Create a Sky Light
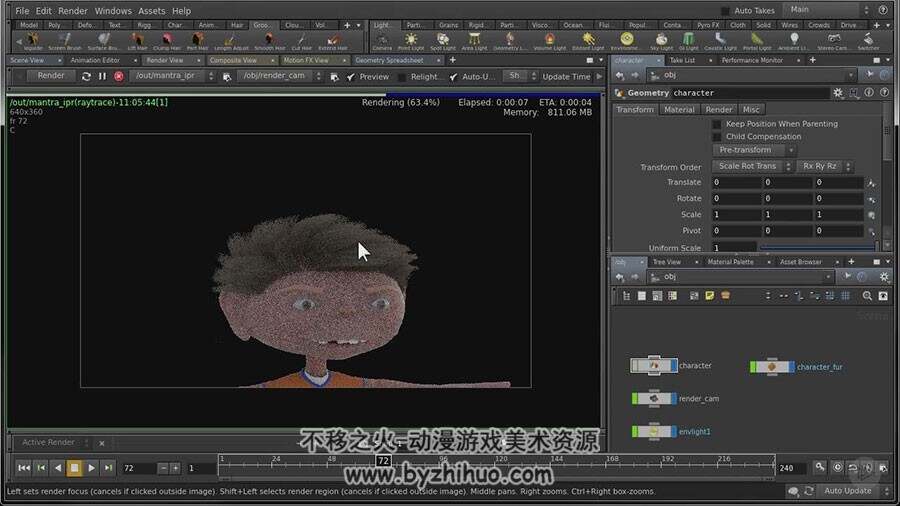 point(661,41)
